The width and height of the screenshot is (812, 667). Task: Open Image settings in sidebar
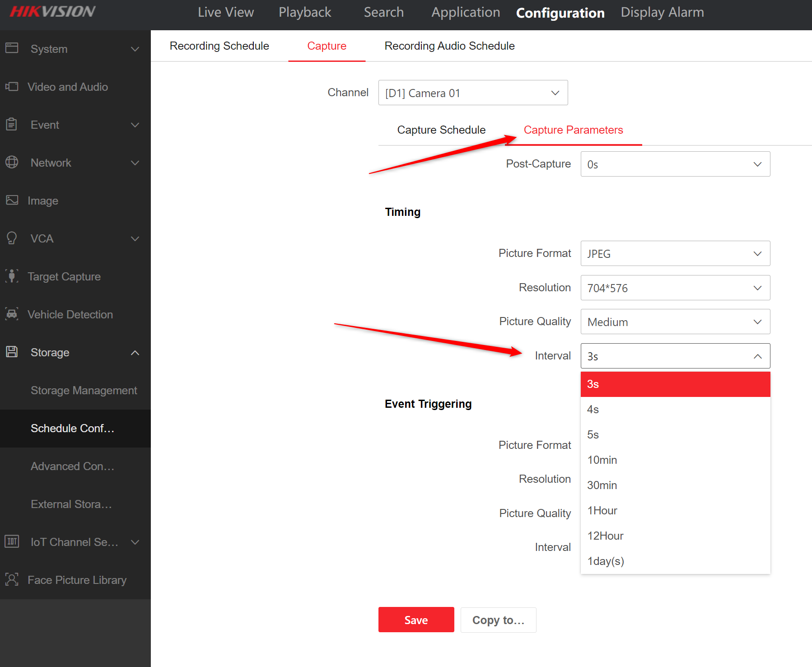click(x=75, y=201)
